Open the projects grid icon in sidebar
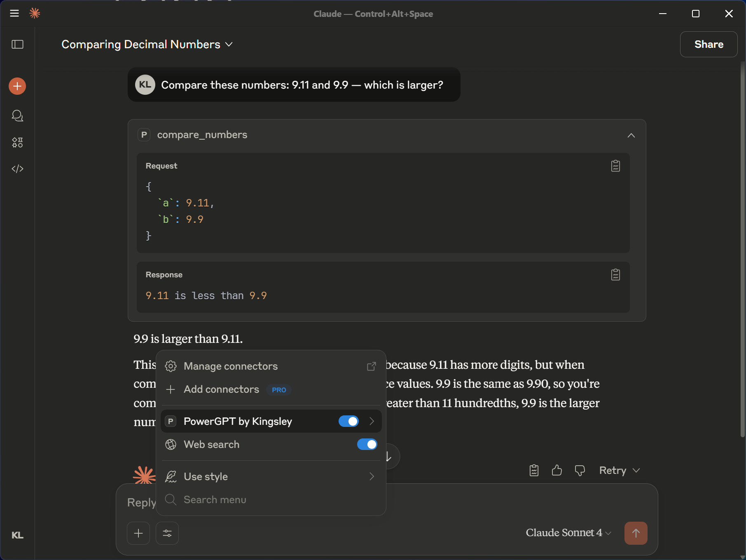Viewport: 746px width, 560px height. tap(17, 143)
